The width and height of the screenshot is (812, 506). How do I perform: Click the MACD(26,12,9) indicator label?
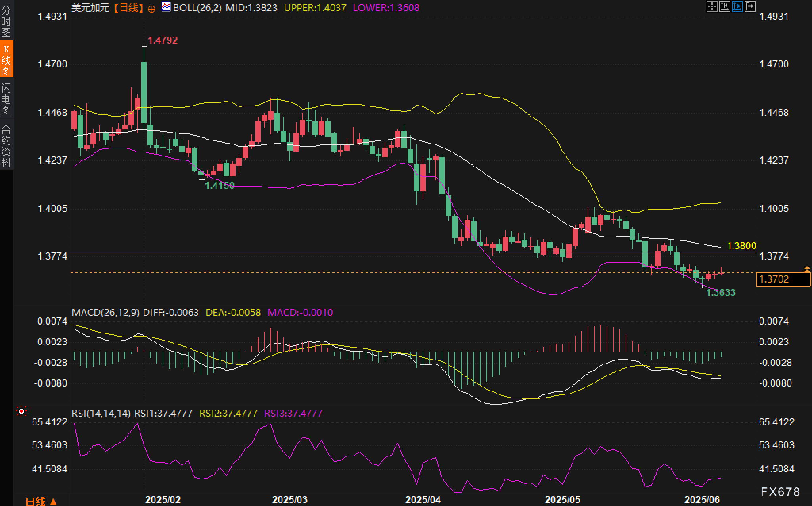105,312
